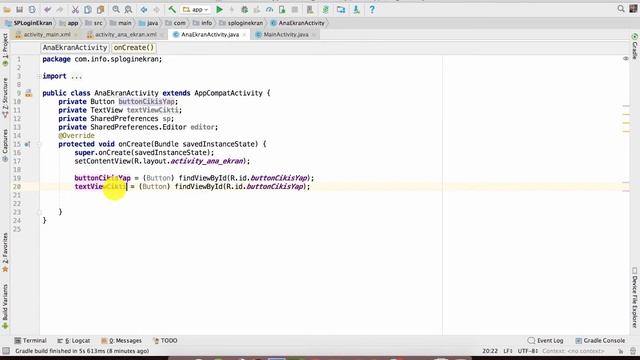The height and width of the screenshot is (360, 640).
Task: Click the override gutter icon on line 15
Action: click(x=27, y=144)
